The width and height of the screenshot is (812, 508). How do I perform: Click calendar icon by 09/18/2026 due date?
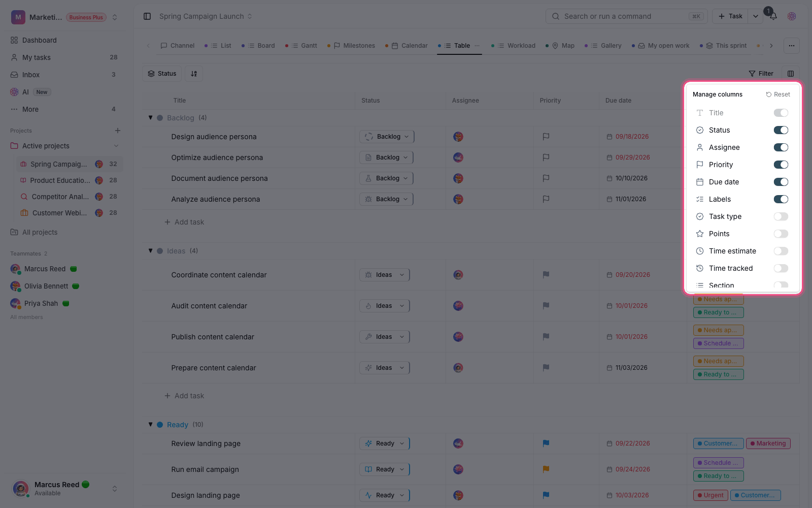click(x=610, y=137)
